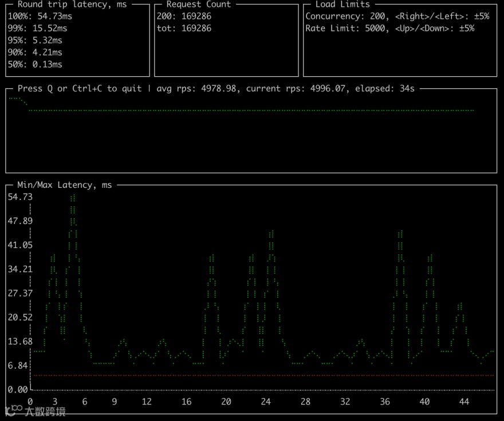
Task: Click the Press Q or Ctrl+C to quit hint
Action: pos(80,88)
